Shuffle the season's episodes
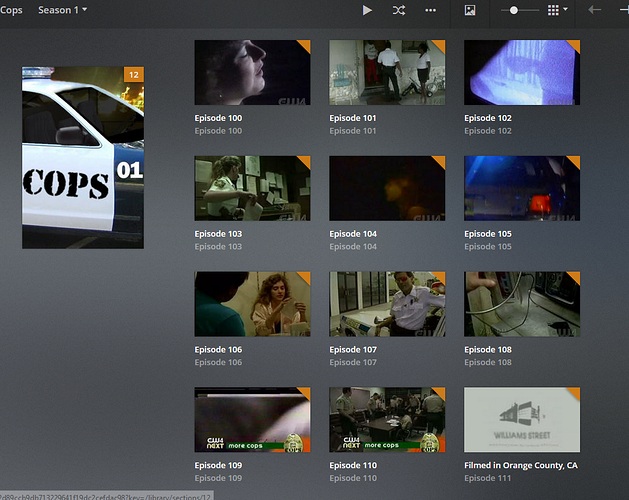Image resolution: width=629 pixels, height=500 pixels. (x=399, y=10)
